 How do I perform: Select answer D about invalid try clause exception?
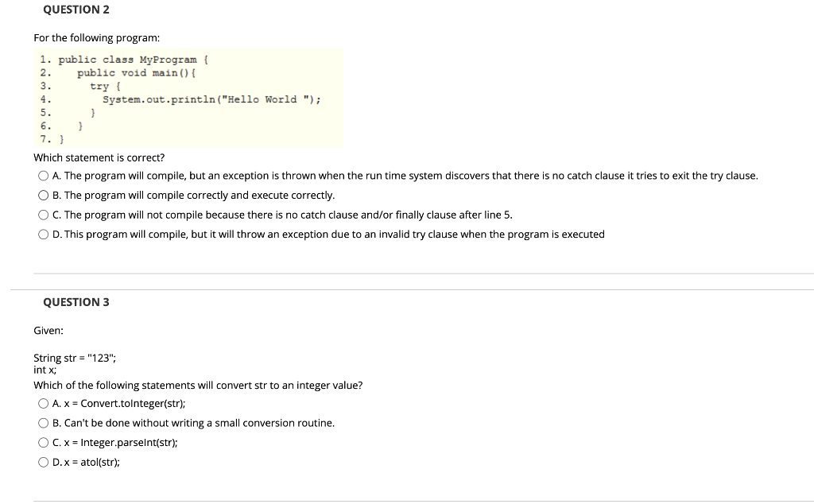(x=43, y=234)
